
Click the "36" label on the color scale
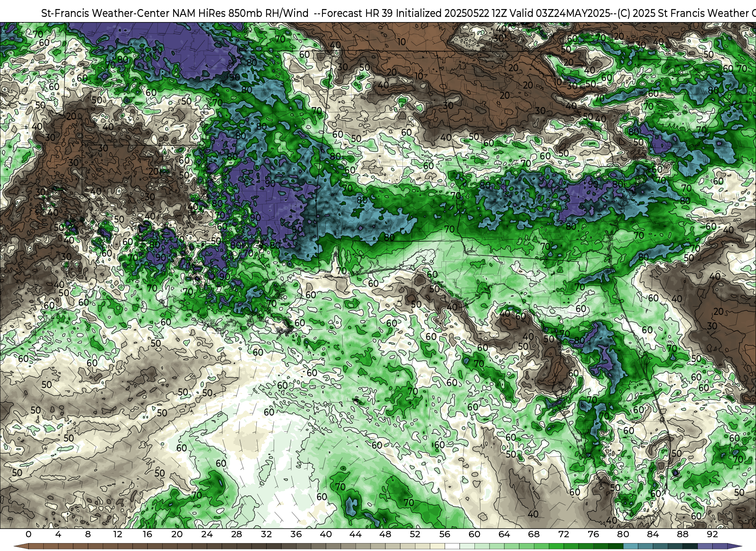pos(296,534)
